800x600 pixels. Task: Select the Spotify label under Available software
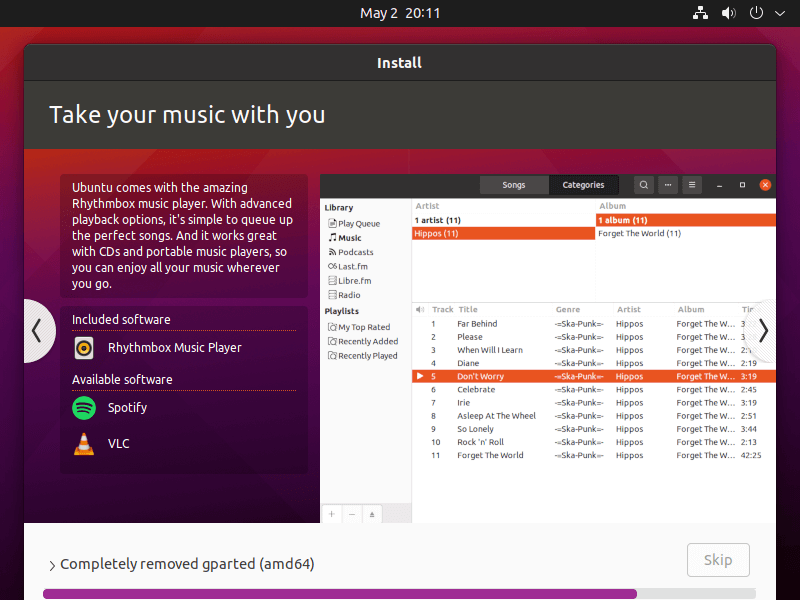tap(128, 408)
